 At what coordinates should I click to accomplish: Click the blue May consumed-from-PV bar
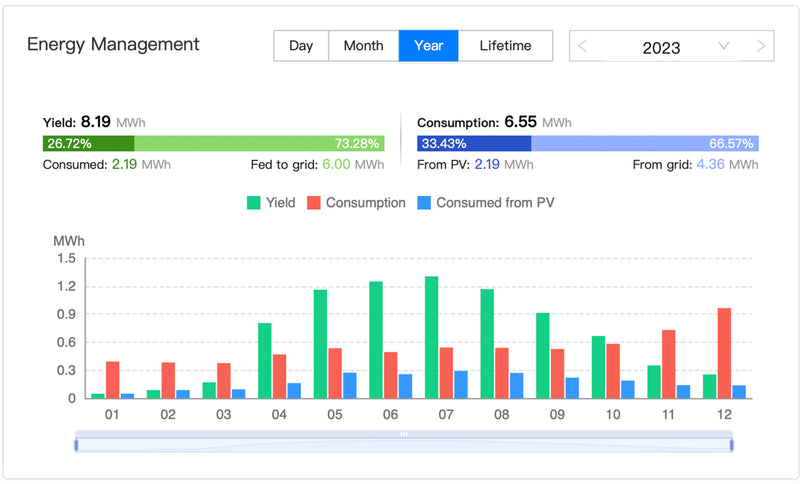tap(349, 386)
